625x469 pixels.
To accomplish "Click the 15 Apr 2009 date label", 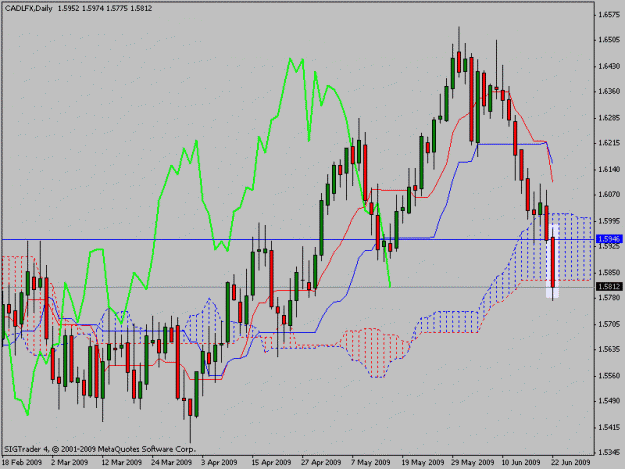I will (271, 462).
